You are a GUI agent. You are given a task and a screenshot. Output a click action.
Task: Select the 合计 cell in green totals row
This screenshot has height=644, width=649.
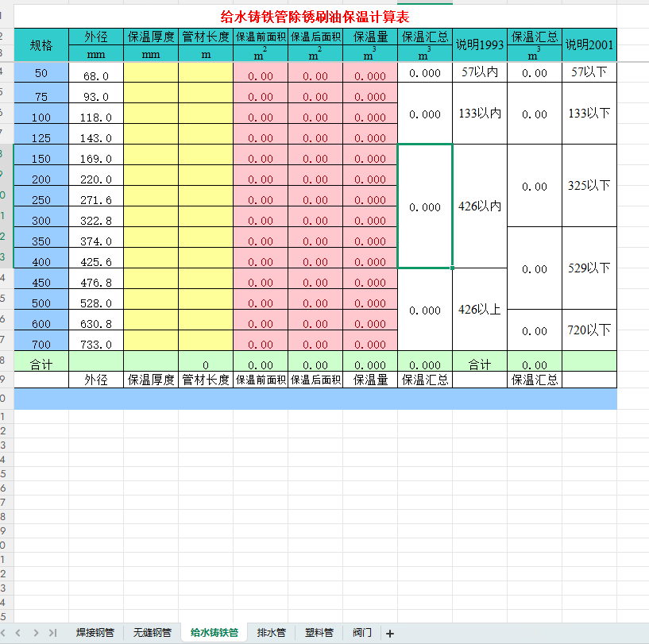click(x=41, y=364)
